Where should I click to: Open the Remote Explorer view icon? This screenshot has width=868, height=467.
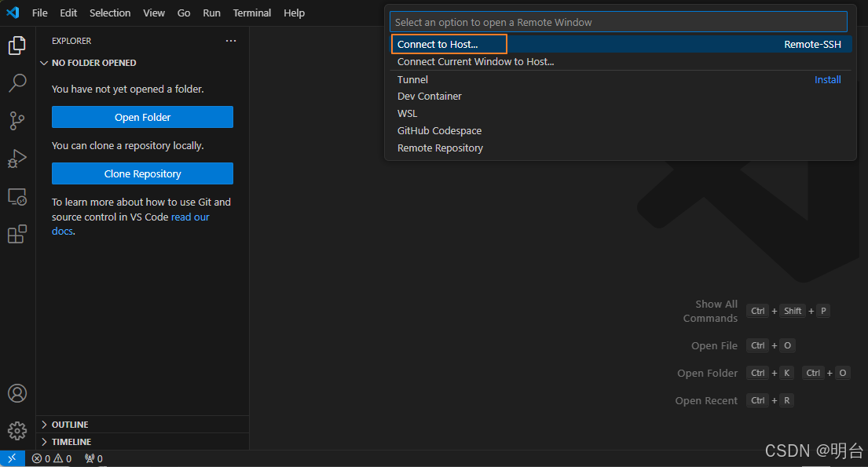17,197
